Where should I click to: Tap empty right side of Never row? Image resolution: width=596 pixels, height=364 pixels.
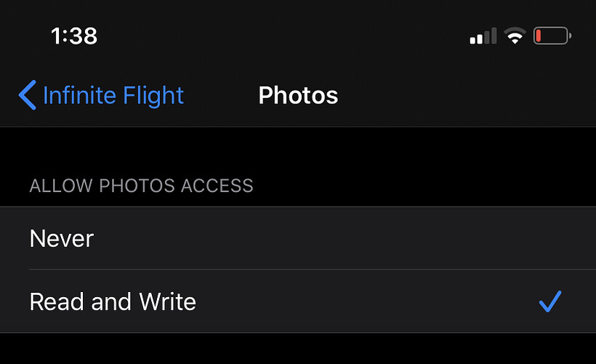coord(436,238)
